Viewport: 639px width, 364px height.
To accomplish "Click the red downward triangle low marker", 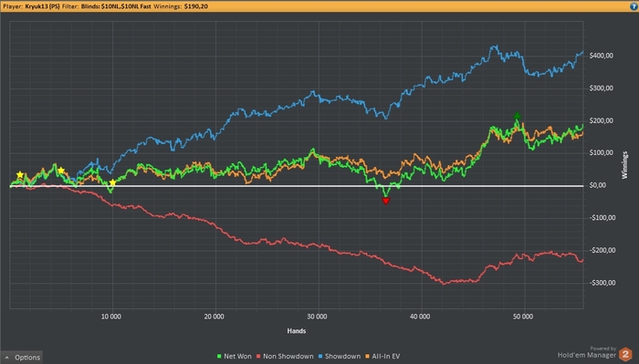I will [386, 201].
